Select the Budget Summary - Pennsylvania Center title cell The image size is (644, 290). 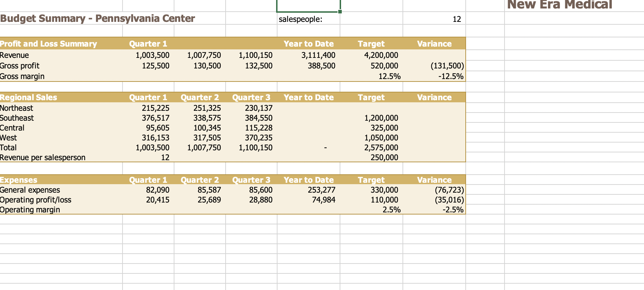pos(97,18)
